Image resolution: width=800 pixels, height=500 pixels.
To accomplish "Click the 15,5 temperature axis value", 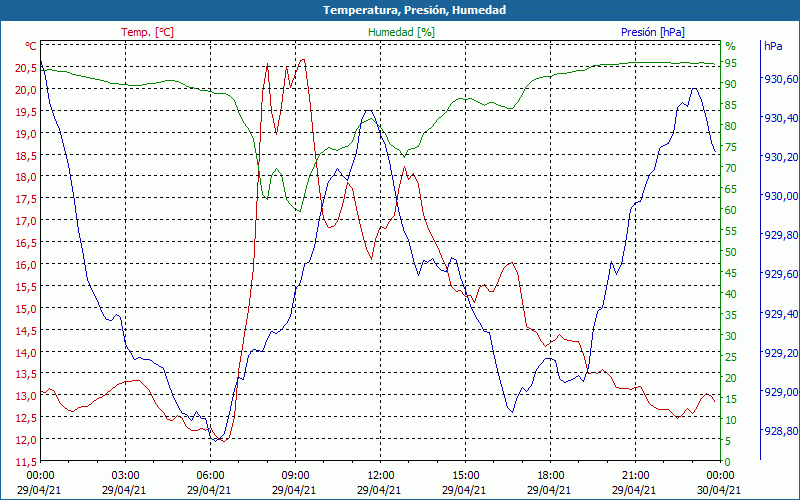I will [x=26, y=287].
